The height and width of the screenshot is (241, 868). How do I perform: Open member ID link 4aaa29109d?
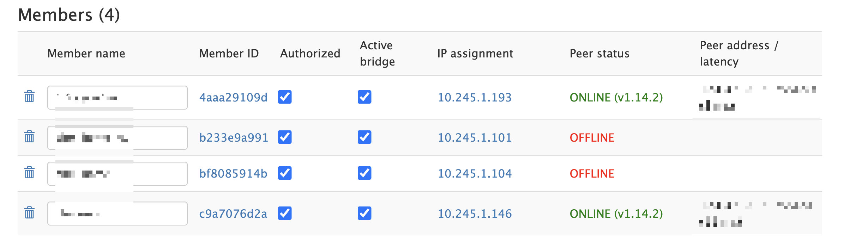click(x=233, y=98)
